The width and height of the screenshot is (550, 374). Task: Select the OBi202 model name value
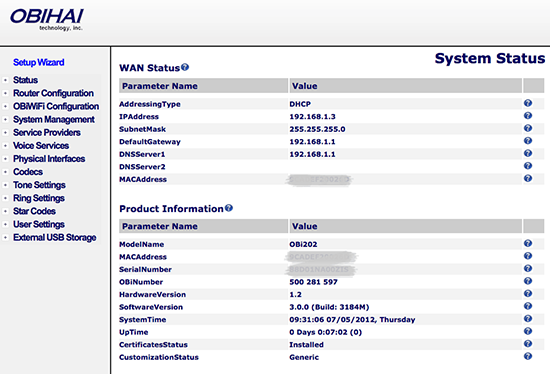(x=303, y=244)
